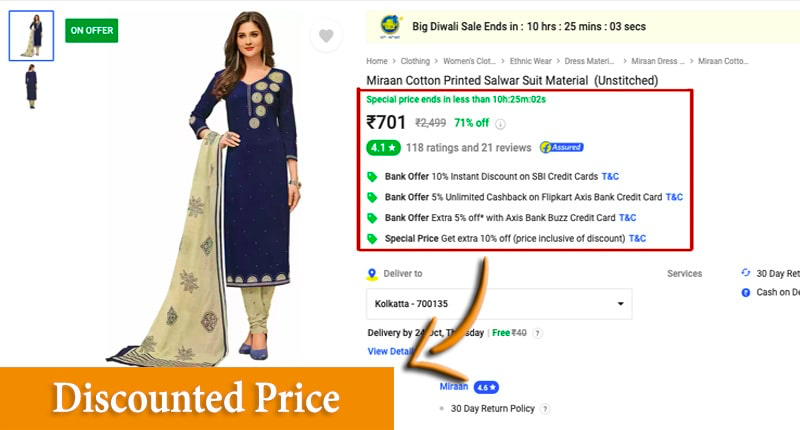
Task: Click the Big Diwali Sale logo icon
Action: [x=390, y=27]
